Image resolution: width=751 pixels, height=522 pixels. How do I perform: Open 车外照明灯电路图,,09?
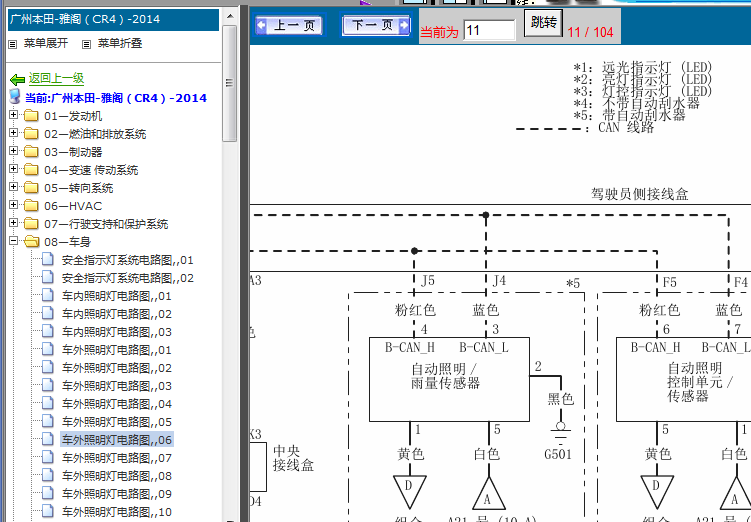point(116,494)
